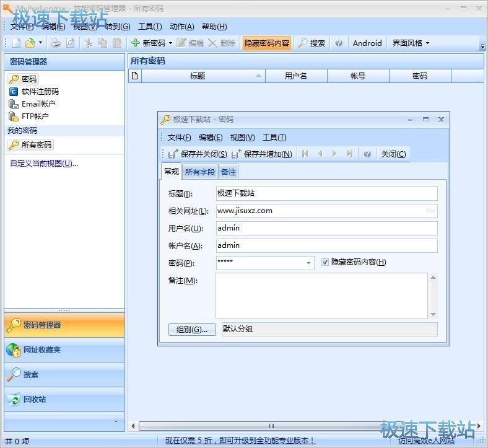Click the help icon beside 搜索
This screenshot has width=488, height=448.
point(339,43)
